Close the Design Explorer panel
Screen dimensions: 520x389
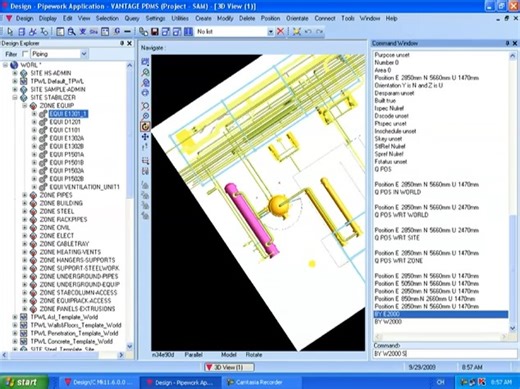pos(129,43)
